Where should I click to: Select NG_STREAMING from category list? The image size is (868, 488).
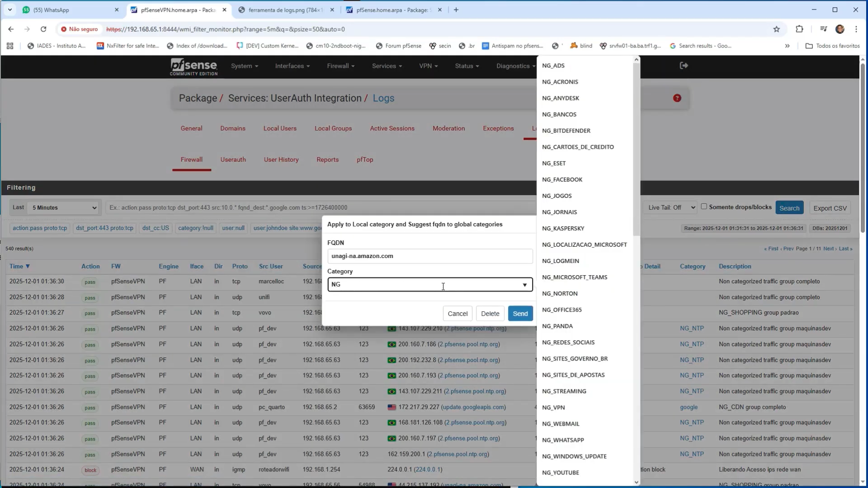point(564,391)
